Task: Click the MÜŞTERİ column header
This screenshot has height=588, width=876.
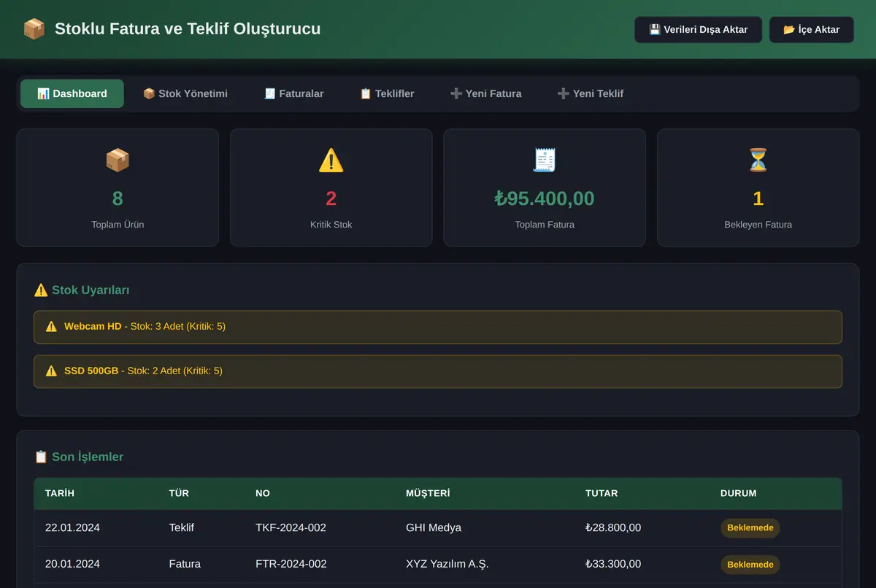Action: click(x=428, y=494)
